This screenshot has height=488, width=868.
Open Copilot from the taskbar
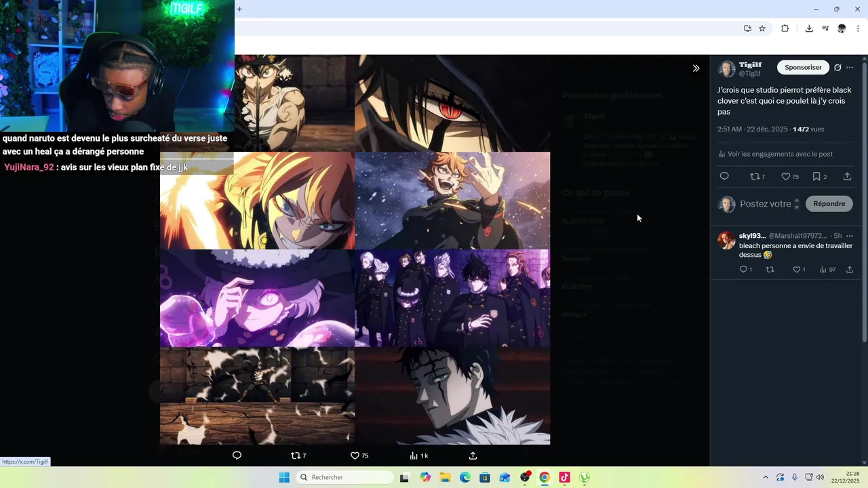pyautogui.click(x=425, y=477)
